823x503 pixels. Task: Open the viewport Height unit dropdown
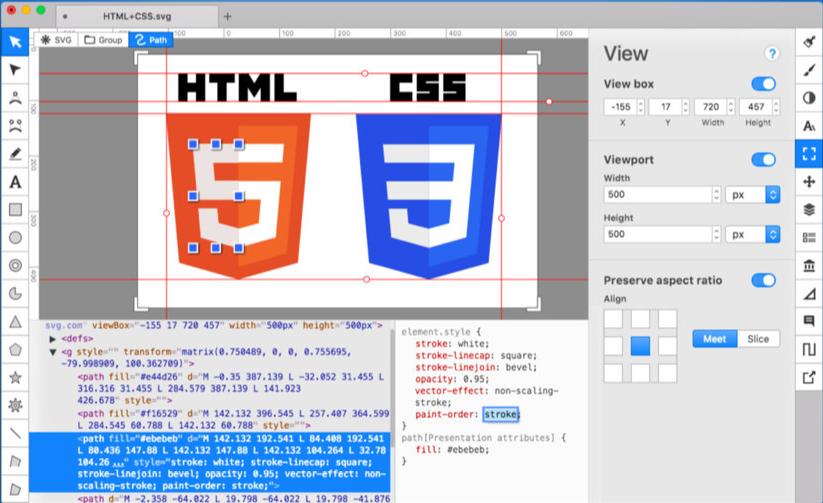click(752, 234)
